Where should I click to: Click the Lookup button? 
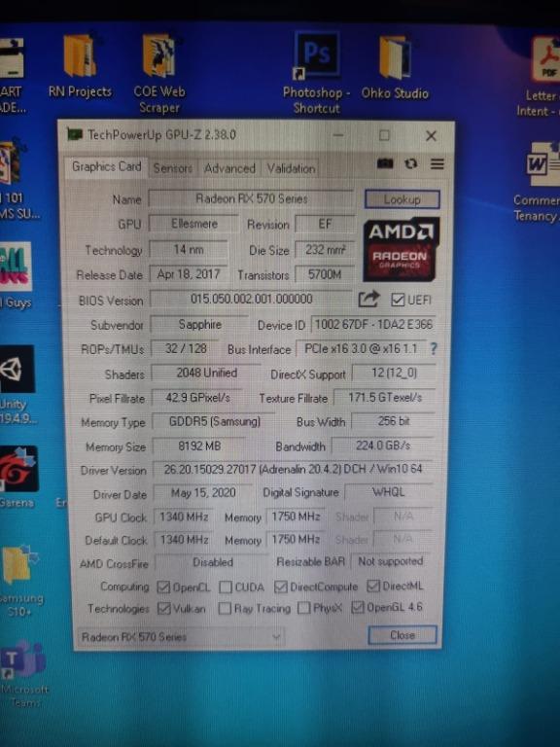402,199
